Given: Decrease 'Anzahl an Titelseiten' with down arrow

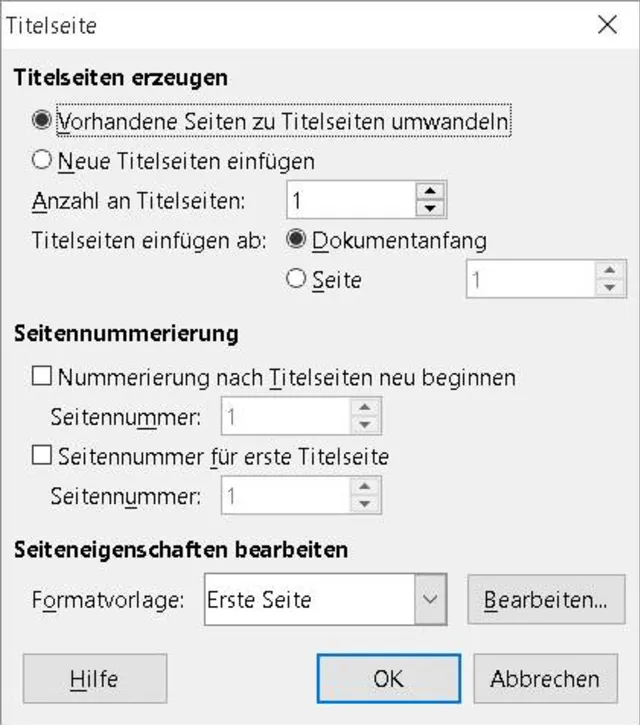Looking at the screenshot, I should [430, 209].
